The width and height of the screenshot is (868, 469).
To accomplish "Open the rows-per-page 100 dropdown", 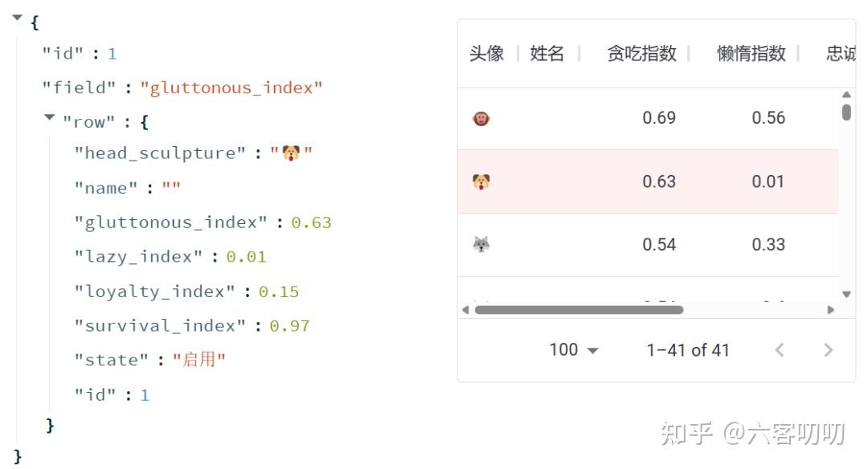I will tap(574, 350).
